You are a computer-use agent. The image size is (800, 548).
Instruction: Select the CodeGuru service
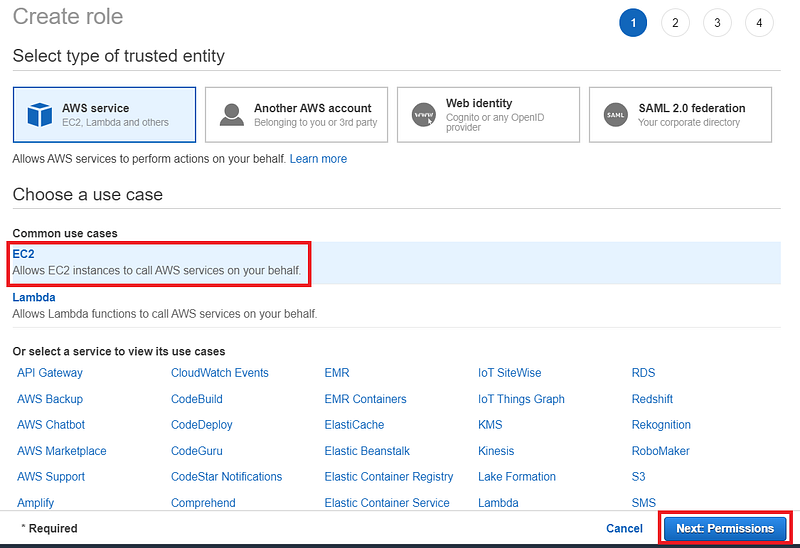[197, 451]
